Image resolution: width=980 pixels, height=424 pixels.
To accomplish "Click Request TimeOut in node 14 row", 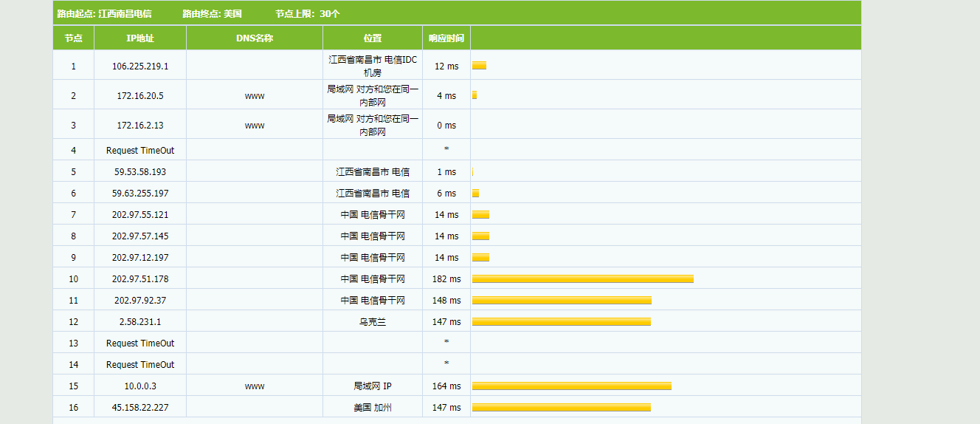I will pyautogui.click(x=140, y=364).
